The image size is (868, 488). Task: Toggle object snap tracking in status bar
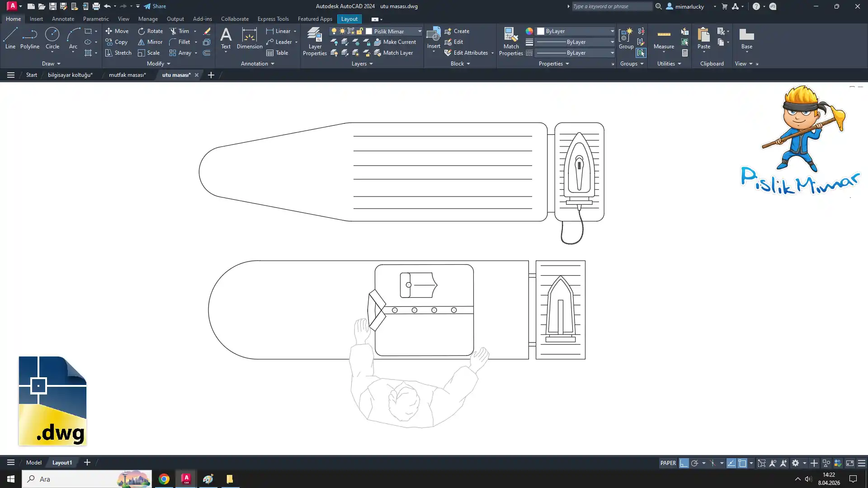pyautogui.click(x=731, y=463)
